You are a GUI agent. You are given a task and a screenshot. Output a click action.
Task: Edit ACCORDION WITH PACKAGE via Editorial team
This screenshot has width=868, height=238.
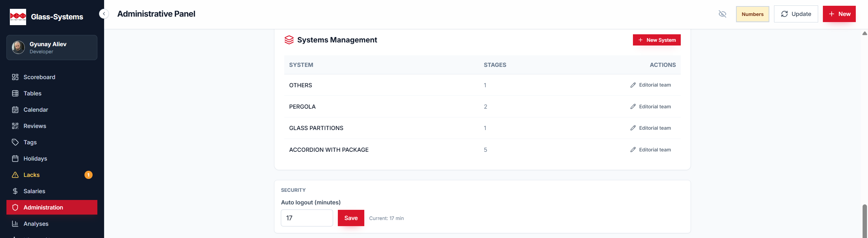coord(650,150)
